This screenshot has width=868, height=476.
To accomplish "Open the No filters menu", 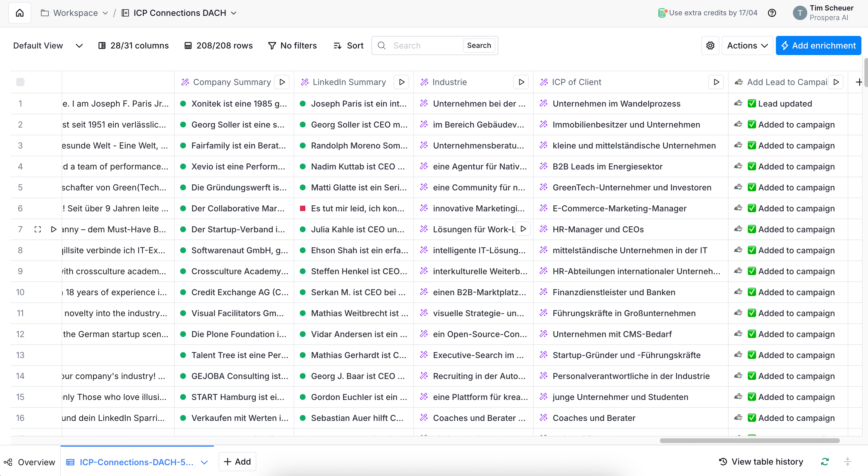I will [293, 46].
